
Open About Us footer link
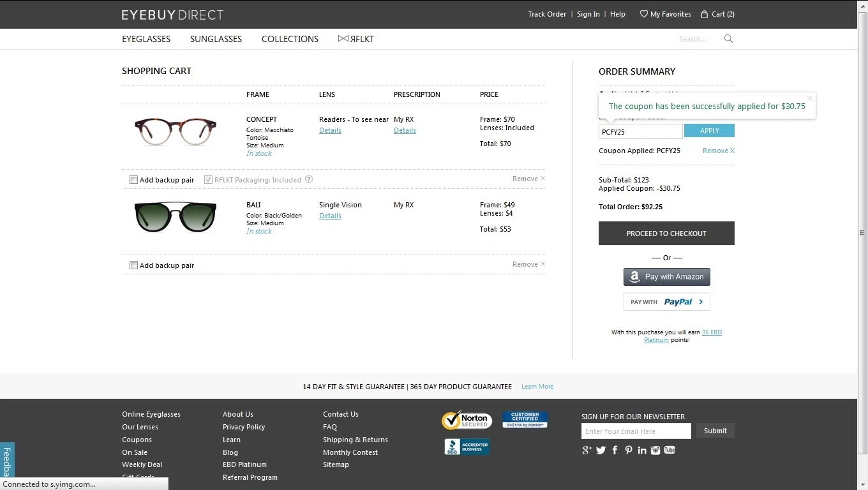[238, 414]
